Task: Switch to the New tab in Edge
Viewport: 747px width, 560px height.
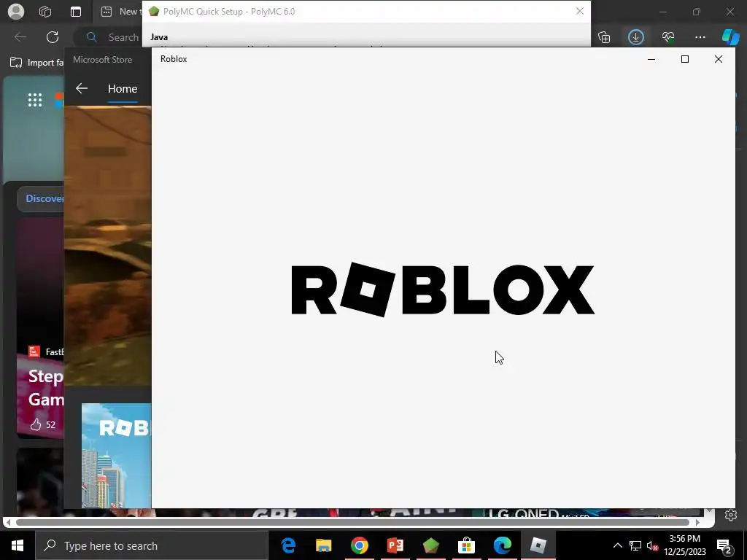Action: pos(122,12)
